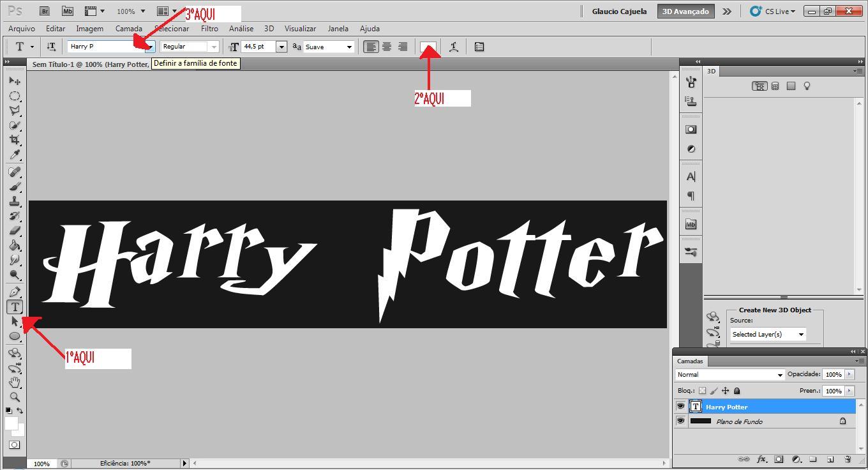The height and width of the screenshot is (470, 868).
Task: Select the Quick Selection tool
Action: pos(15,125)
